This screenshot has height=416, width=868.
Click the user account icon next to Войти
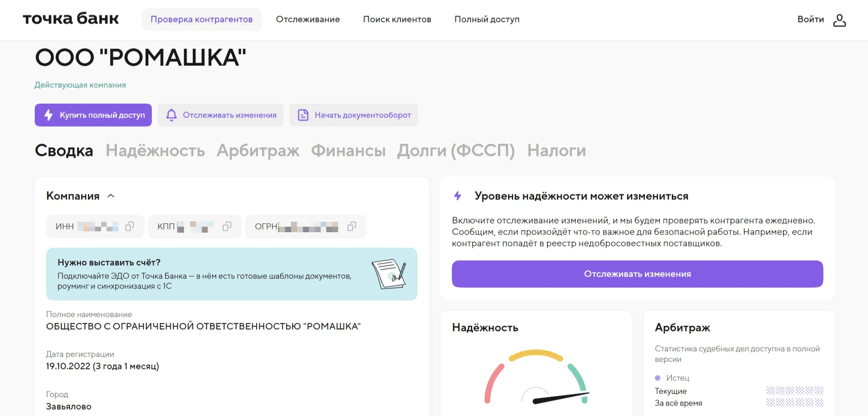[x=840, y=20]
